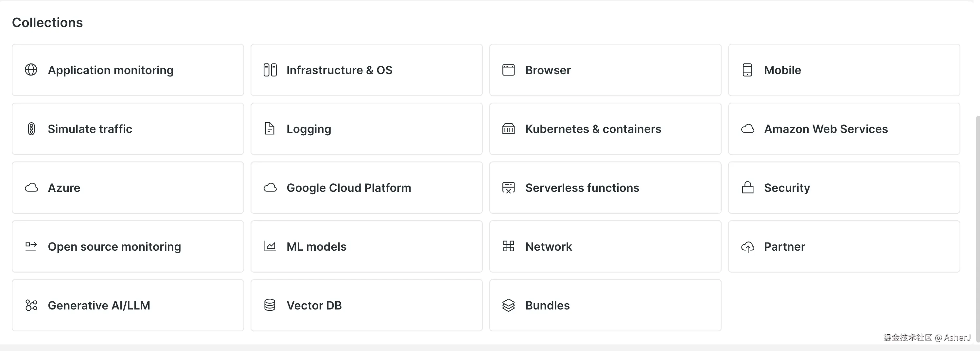Viewport: 980px width, 351px height.
Task: Click the database icon for Vector DB
Action: pos(269,305)
